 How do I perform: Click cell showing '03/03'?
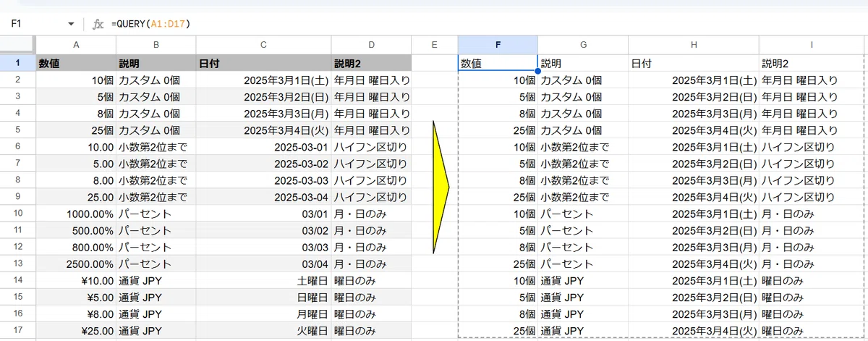263,247
